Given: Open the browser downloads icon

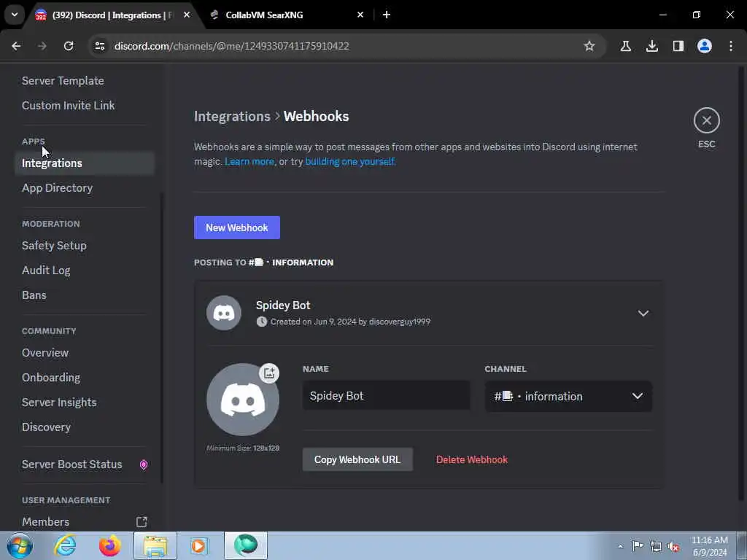Looking at the screenshot, I should [x=651, y=46].
